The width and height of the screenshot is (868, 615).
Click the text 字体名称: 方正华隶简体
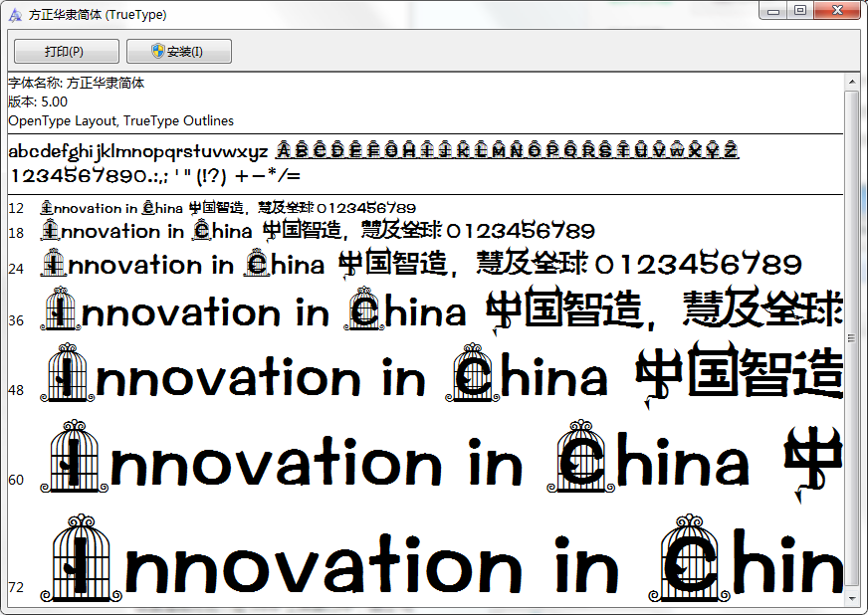coord(77,83)
